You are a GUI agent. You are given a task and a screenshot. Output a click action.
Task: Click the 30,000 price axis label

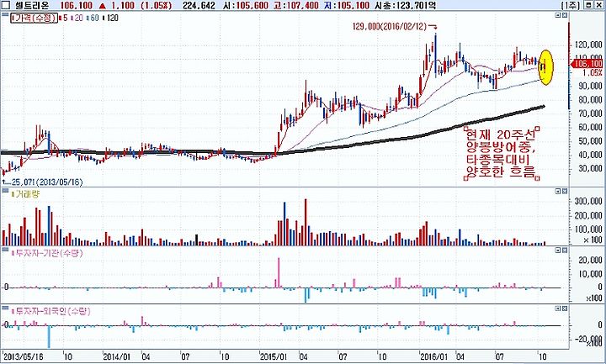tap(589, 169)
